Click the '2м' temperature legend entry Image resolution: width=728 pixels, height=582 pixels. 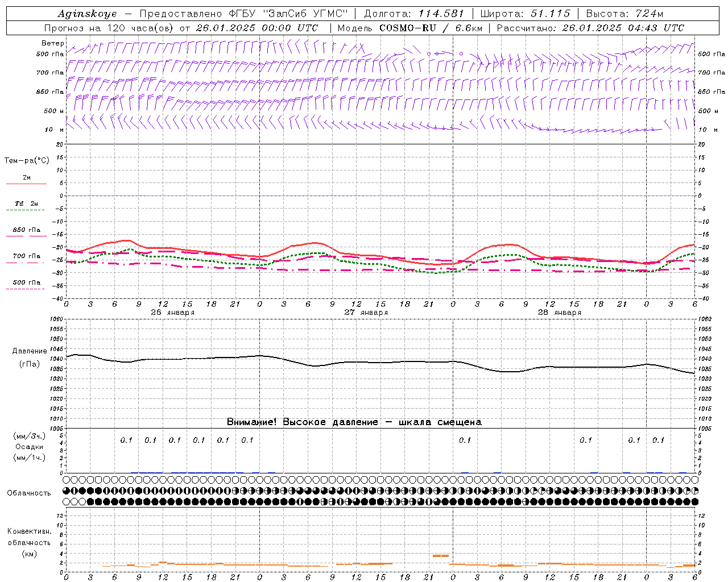coord(27,178)
